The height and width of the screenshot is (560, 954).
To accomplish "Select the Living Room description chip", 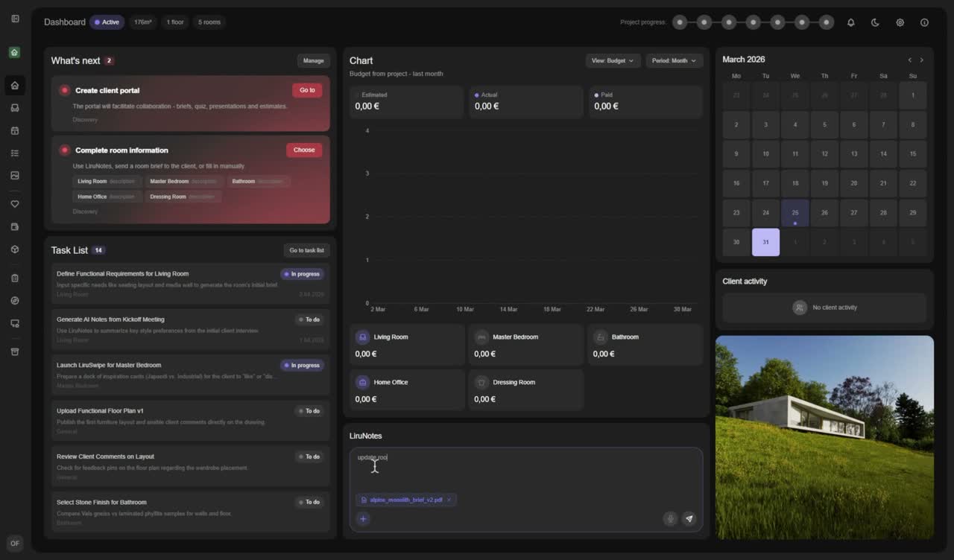I will click(107, 181).
